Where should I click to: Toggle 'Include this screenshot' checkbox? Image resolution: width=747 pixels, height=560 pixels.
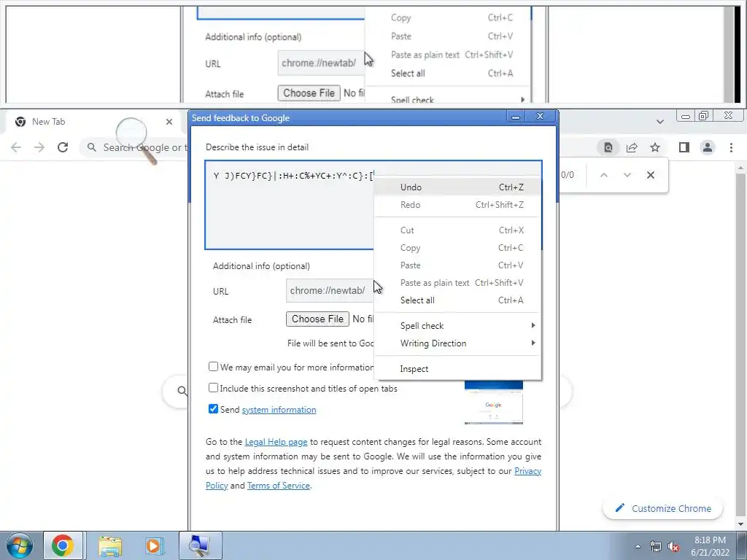tap(214, 388)
